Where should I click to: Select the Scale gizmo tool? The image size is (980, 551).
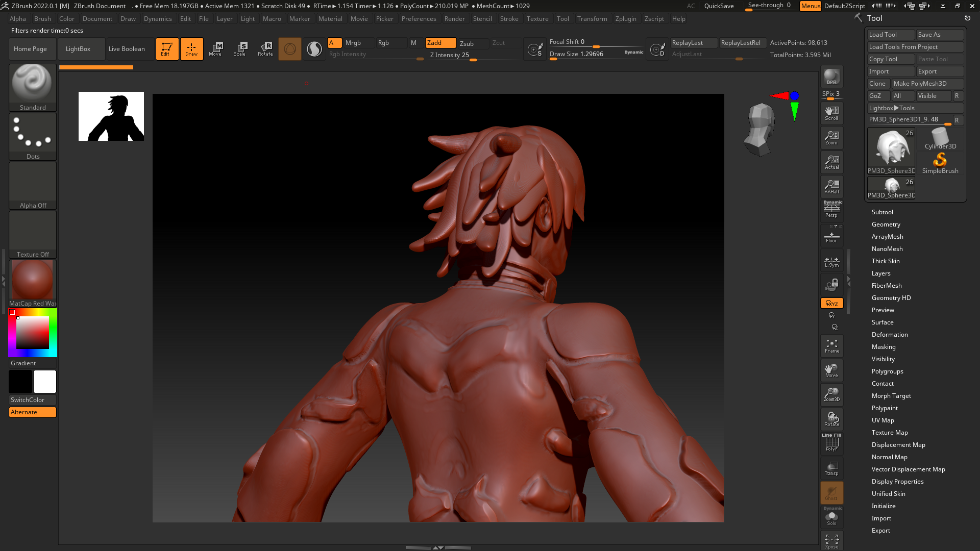(239, 49)
